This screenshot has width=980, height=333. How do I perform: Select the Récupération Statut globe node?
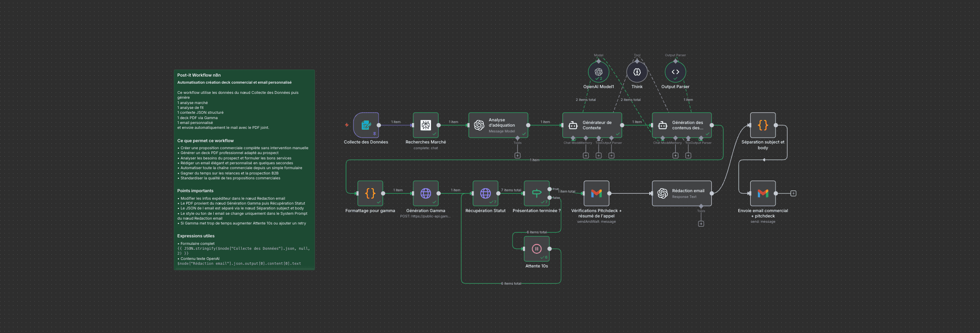click(x=486, y=194)
